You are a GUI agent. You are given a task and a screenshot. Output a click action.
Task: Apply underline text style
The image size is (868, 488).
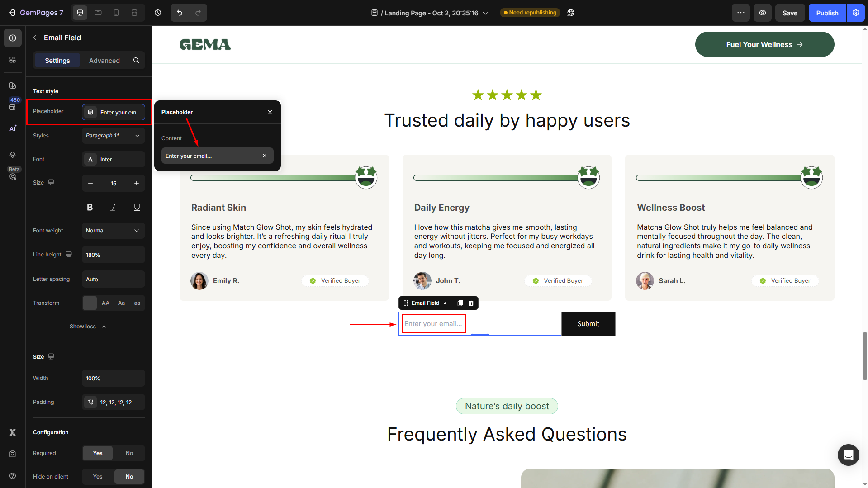[x=137, y=207]
